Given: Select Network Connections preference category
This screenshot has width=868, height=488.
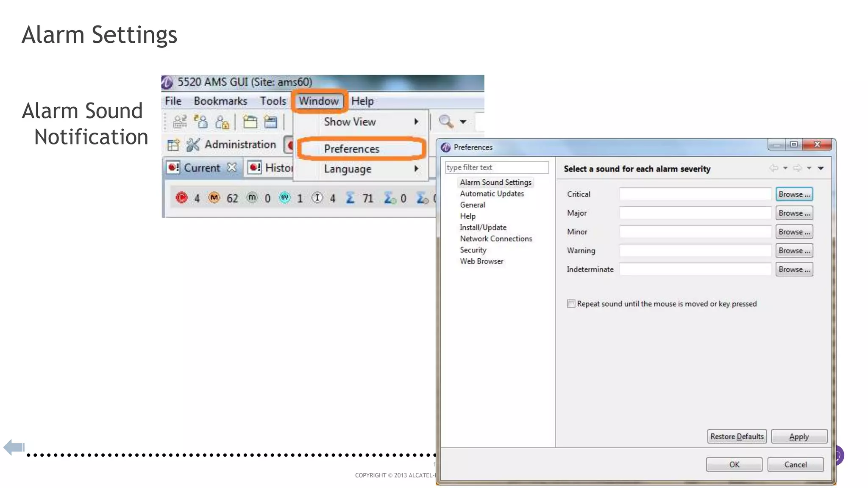Looking at the screenshot, I should [495, 238].
